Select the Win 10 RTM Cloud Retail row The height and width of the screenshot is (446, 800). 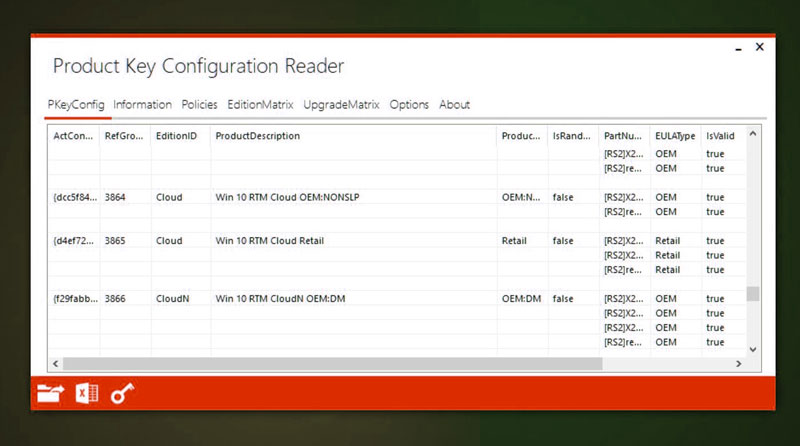point(269,241)
